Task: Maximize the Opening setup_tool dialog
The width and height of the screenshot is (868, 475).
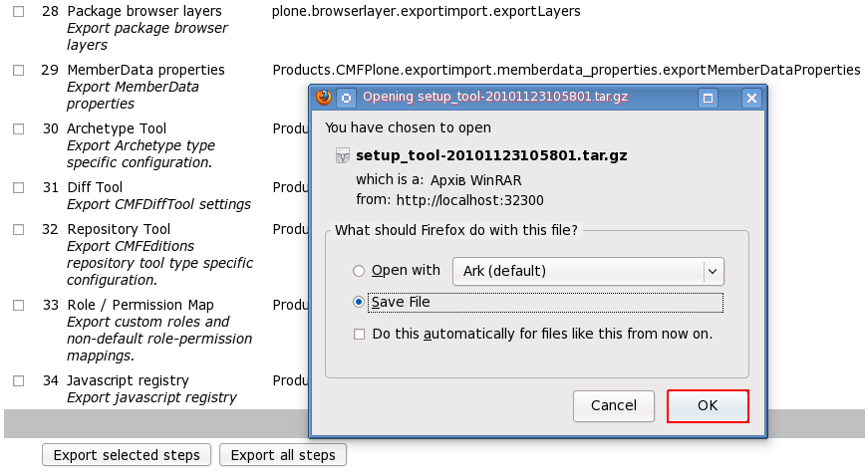Action: [x=708, y=98]
